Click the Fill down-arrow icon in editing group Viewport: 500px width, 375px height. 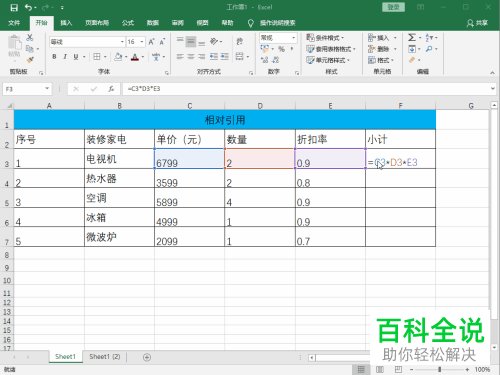[412, 49]
